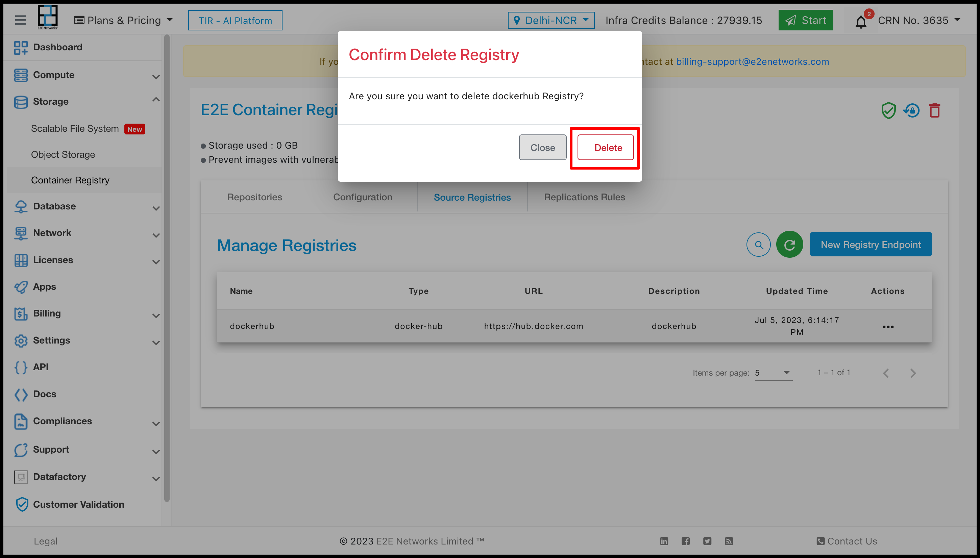This screenshot has height=558, width=980.
Task: Go to previous page arrow
Action: (886, 373)
